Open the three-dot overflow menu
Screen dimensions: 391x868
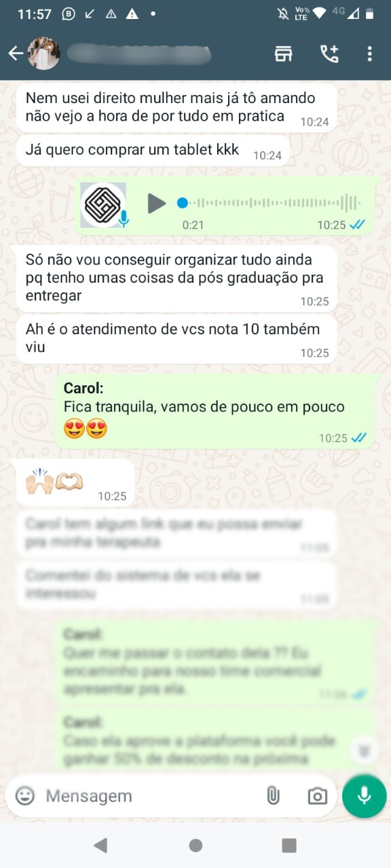point(369,54)
